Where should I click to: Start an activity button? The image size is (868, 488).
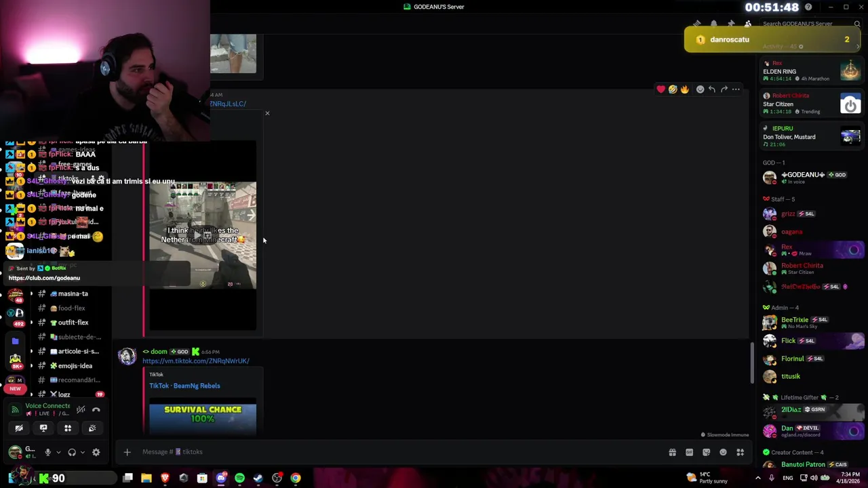tap(68, 428)
